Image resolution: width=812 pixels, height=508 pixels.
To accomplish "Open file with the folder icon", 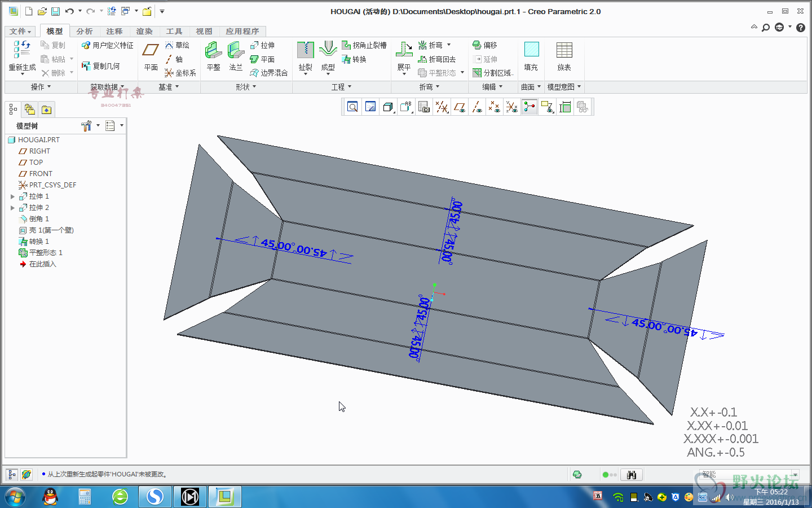I will click(42, 11).
